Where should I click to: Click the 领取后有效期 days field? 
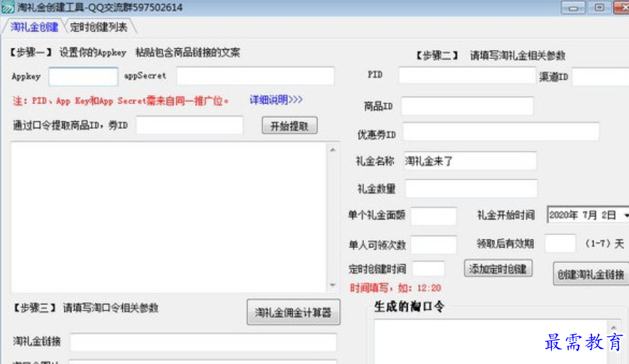pos(560,243)
